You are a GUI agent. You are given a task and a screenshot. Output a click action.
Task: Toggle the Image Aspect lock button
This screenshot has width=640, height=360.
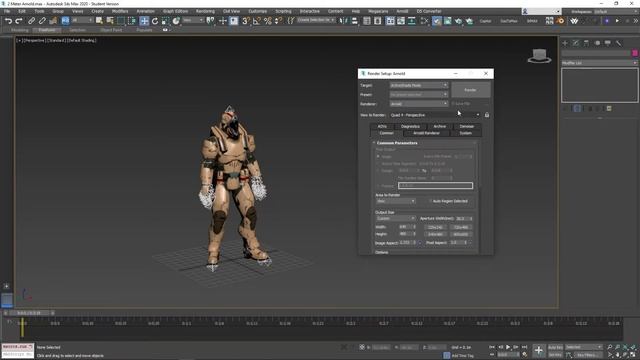420,242
